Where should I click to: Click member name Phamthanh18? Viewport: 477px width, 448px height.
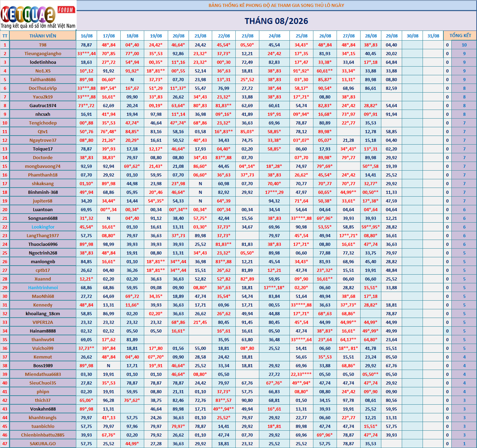tap(43, 175)
